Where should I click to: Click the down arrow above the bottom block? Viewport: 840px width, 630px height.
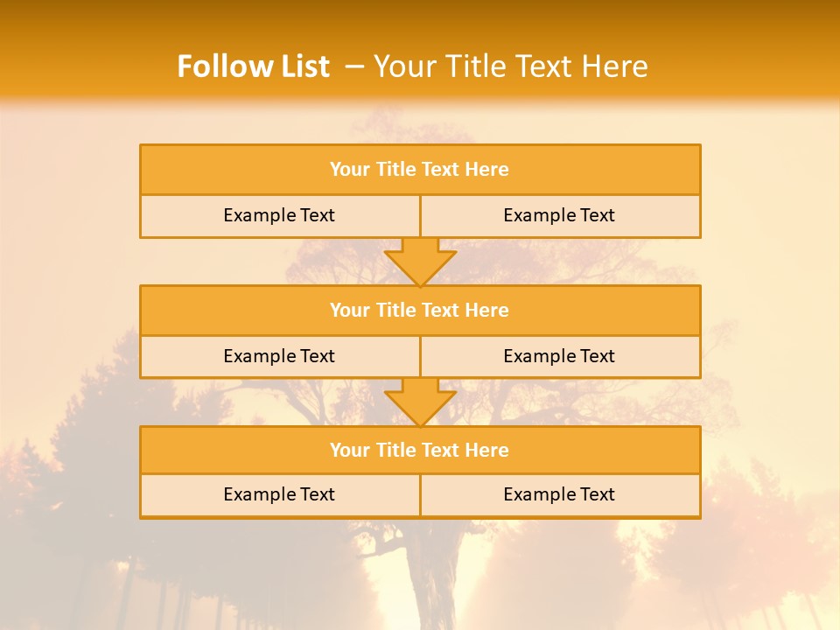pos(420,402)
